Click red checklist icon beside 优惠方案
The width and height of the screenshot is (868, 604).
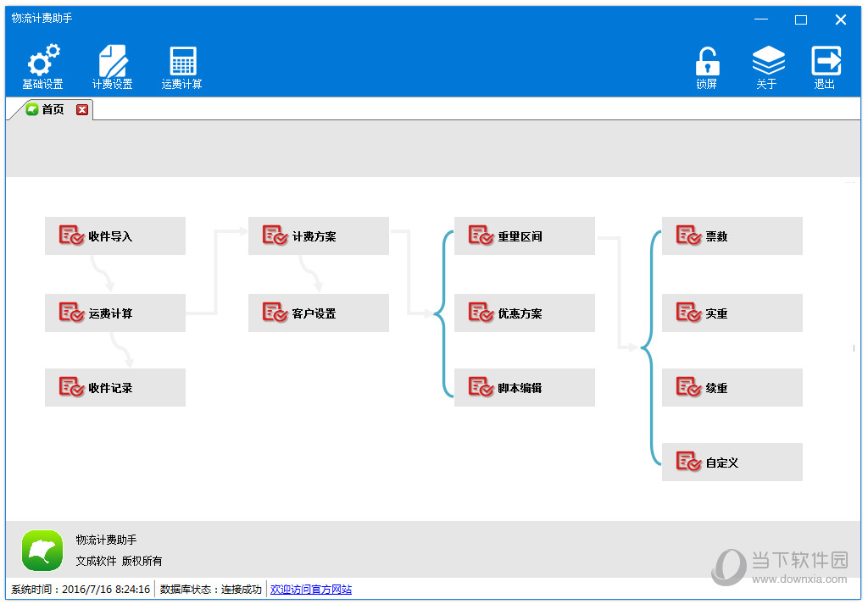pyautogui.click(x=481, y=313)
